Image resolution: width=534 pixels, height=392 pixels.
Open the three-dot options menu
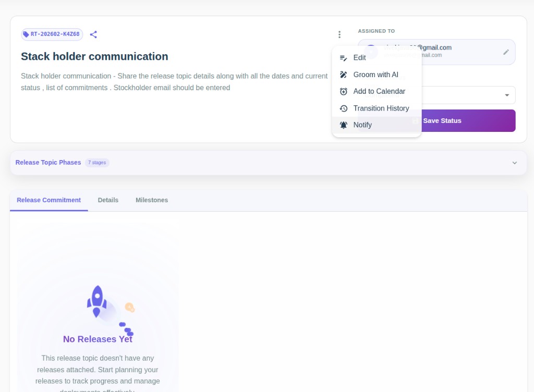coord(339,34)
